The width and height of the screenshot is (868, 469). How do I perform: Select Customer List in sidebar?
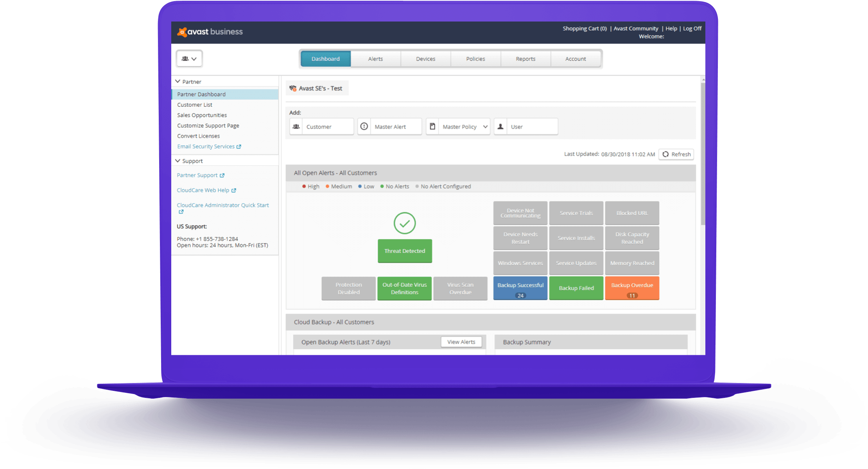(195, 105)
